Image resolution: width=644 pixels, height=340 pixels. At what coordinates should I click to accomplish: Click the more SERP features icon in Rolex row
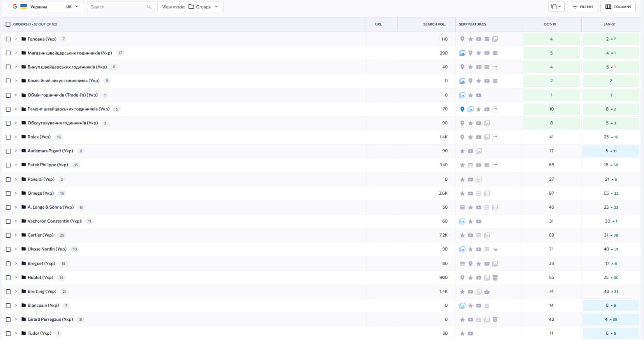[495, 137]
